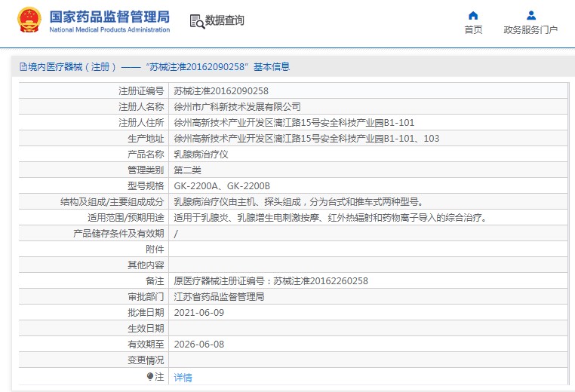Viewport: 575px width, 392px height.
Task: Select expiry date 2026-06-08
Action: 198,344
